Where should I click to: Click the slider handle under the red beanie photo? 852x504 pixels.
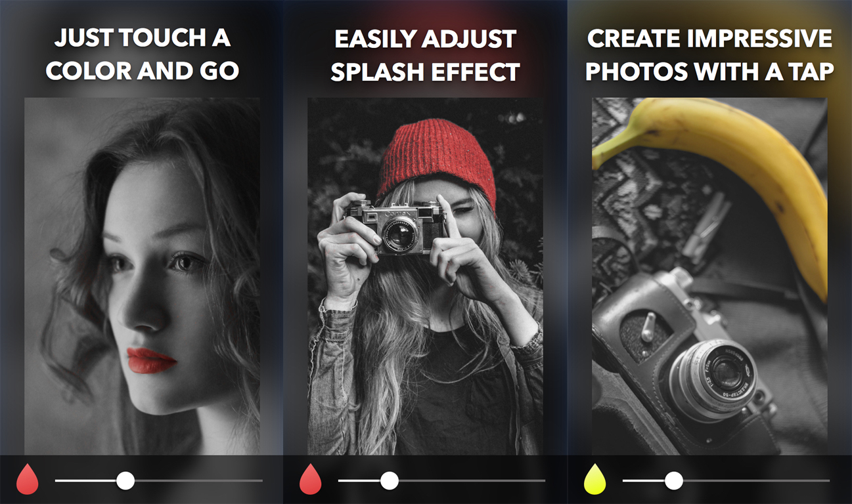390,481
